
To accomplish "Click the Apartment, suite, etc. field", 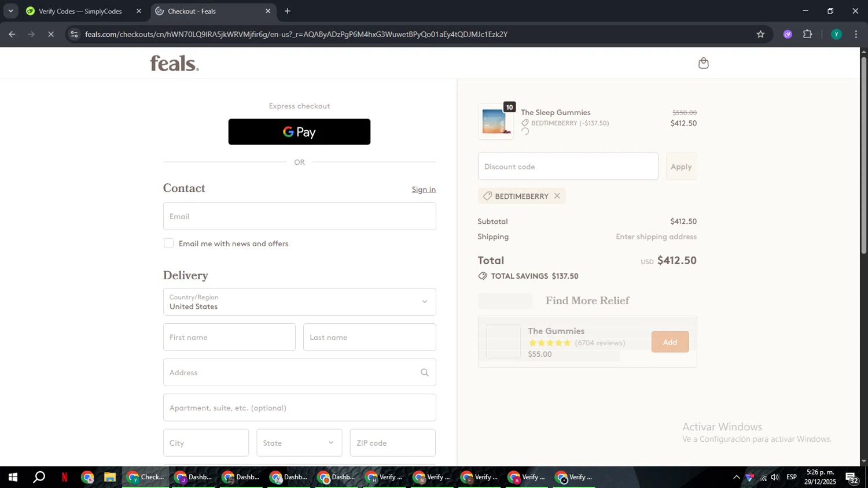I will [299, 408].
